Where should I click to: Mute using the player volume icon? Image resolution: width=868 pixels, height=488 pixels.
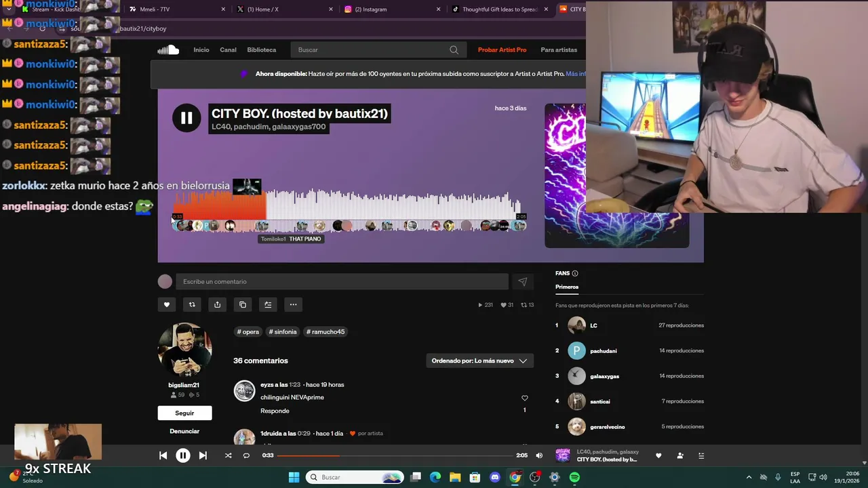coord(539,455)
